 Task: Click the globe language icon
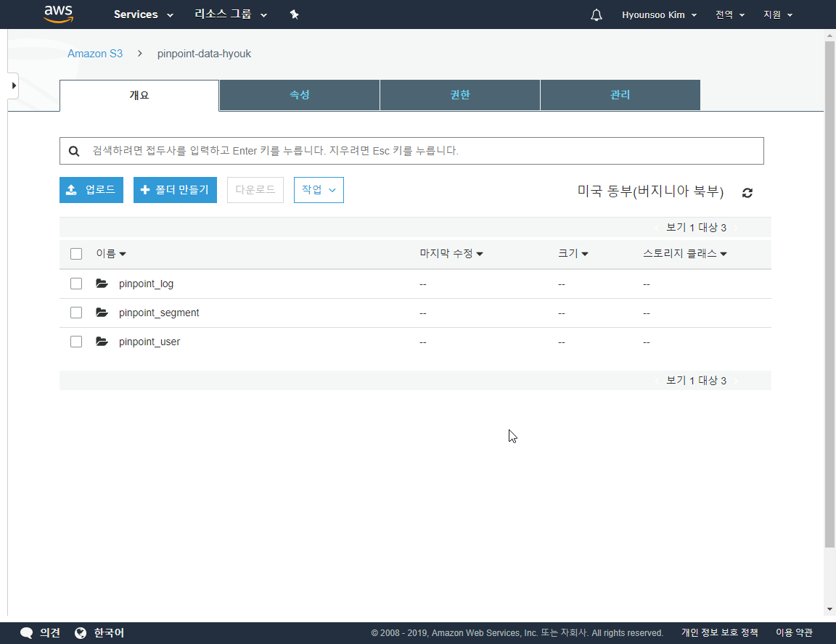coord(81,633)
